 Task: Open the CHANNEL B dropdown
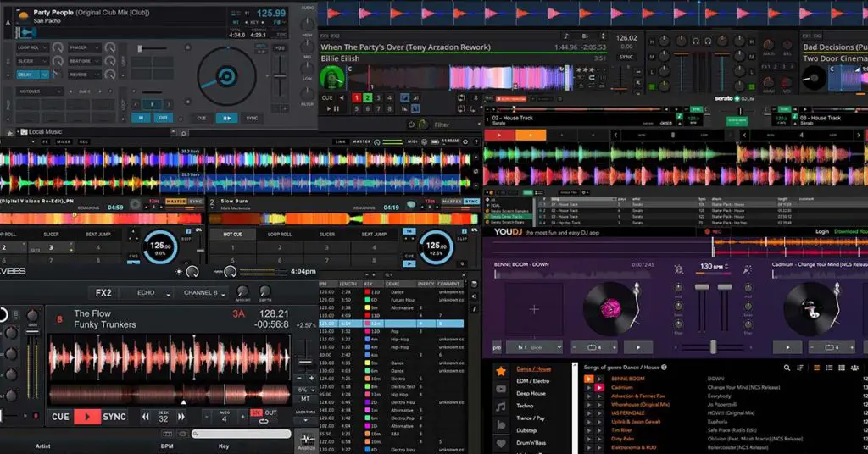pos(203,293)
